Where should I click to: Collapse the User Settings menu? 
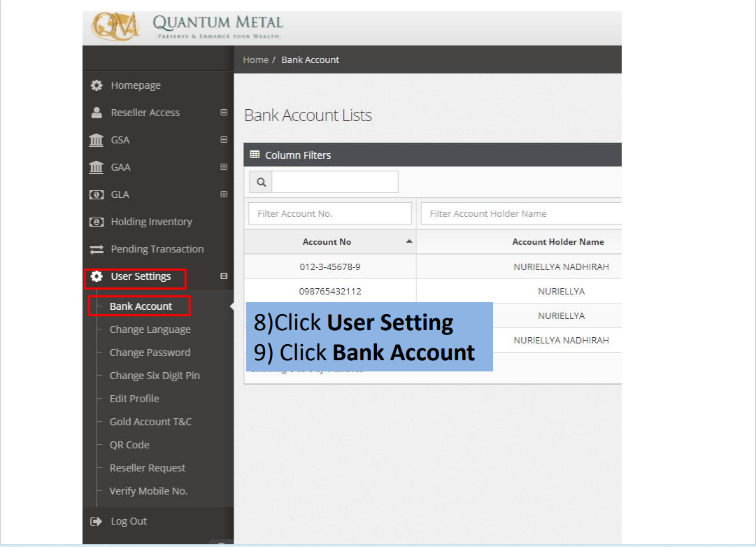(x=224, y=276)
